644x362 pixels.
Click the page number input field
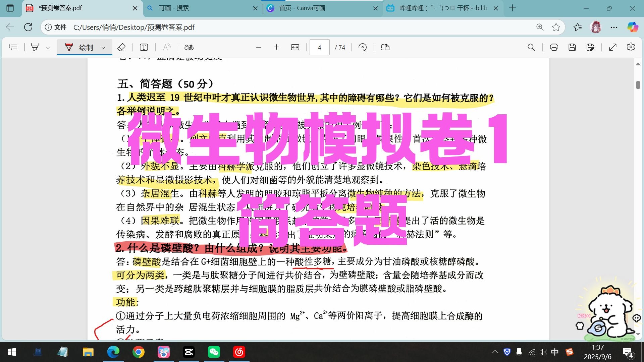tap(319, 47)
